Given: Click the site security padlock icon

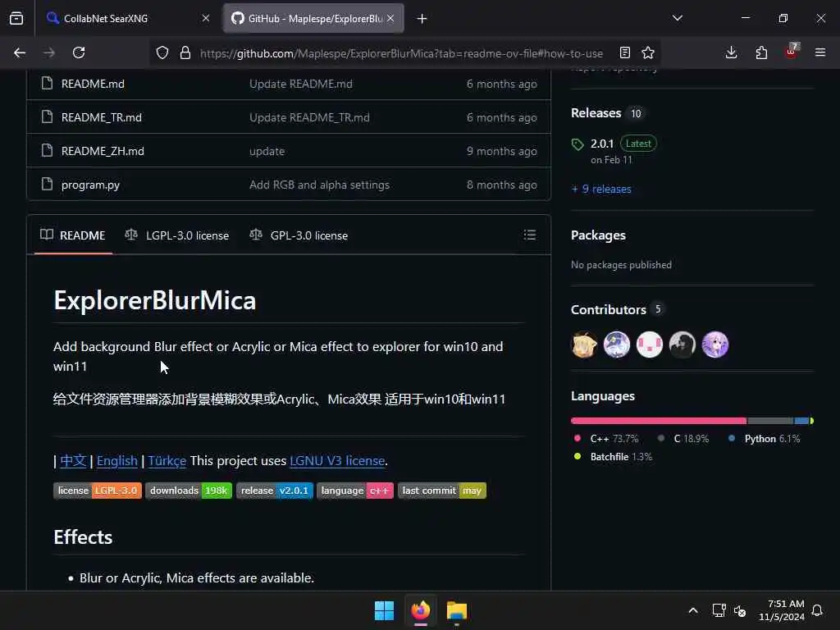Looking at the screenshot, I should [x=185, y=52].
